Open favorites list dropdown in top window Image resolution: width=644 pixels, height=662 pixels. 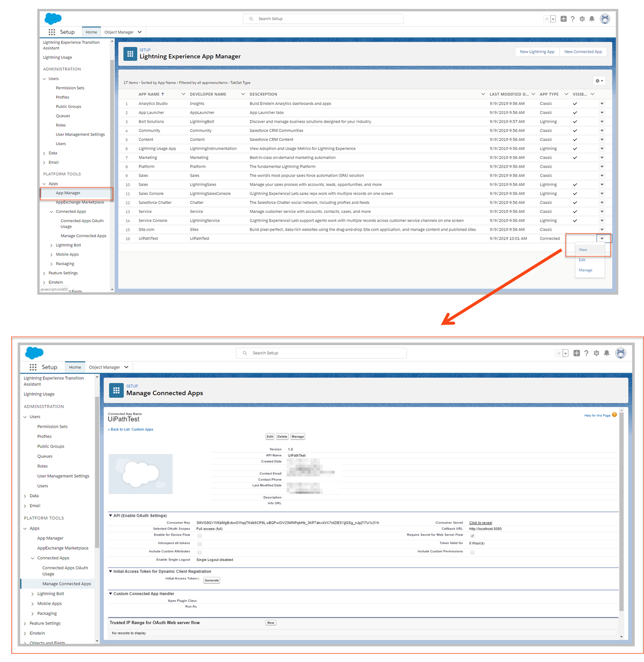(x=553, y=19)
